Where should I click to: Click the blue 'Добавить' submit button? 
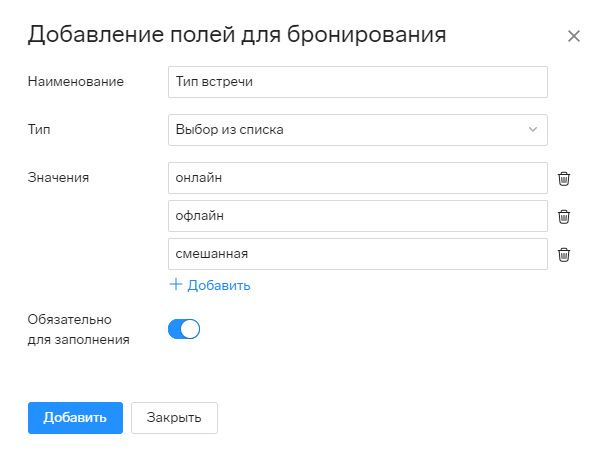click(x=75, y=418)
